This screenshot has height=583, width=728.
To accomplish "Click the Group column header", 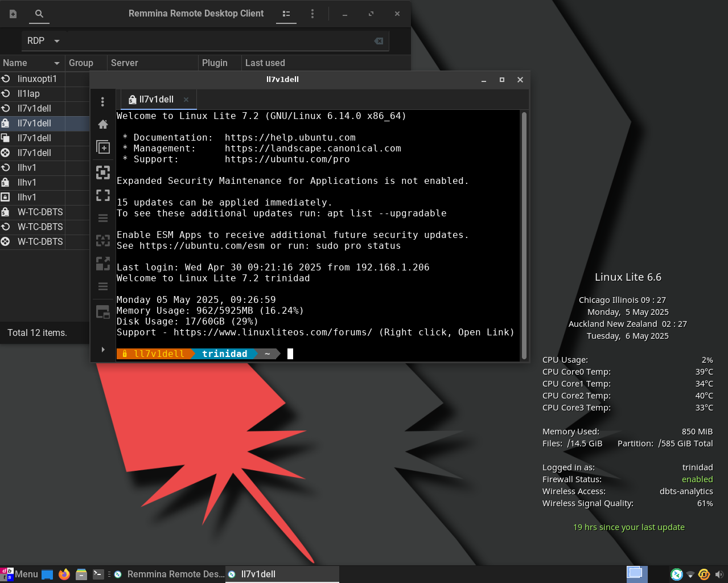I will (85, 63).
